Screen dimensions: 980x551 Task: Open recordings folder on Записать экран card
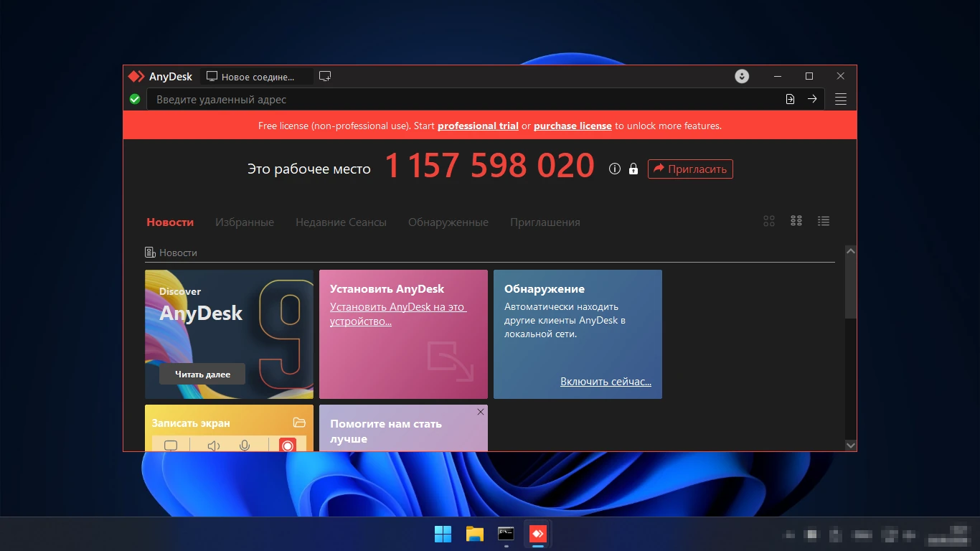[299, 423]
